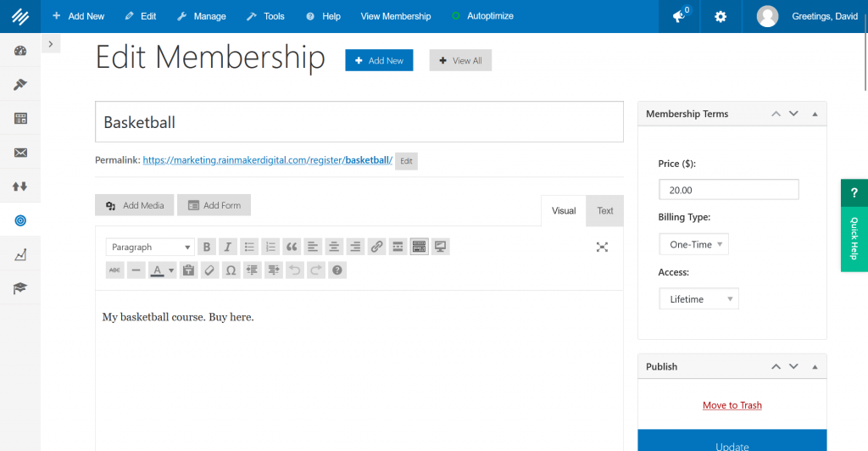
Task: Switch to the Text editor tab
Action: [605, 211]
